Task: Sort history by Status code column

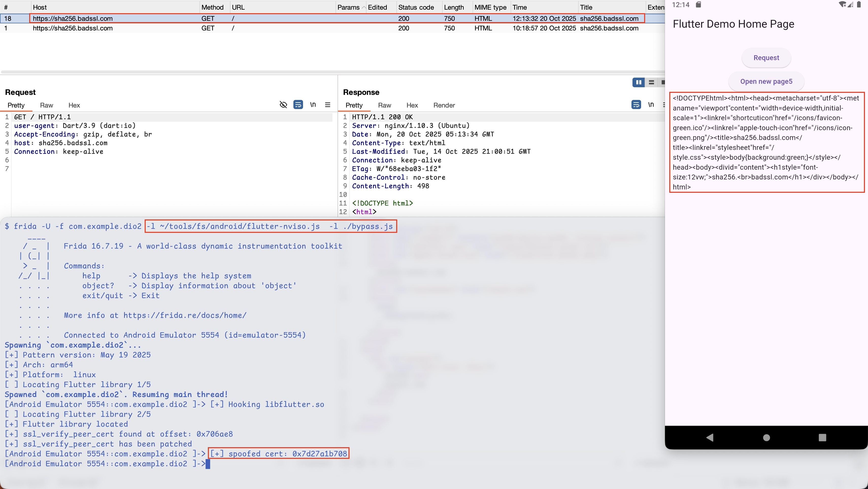Action: click(416, 7)
